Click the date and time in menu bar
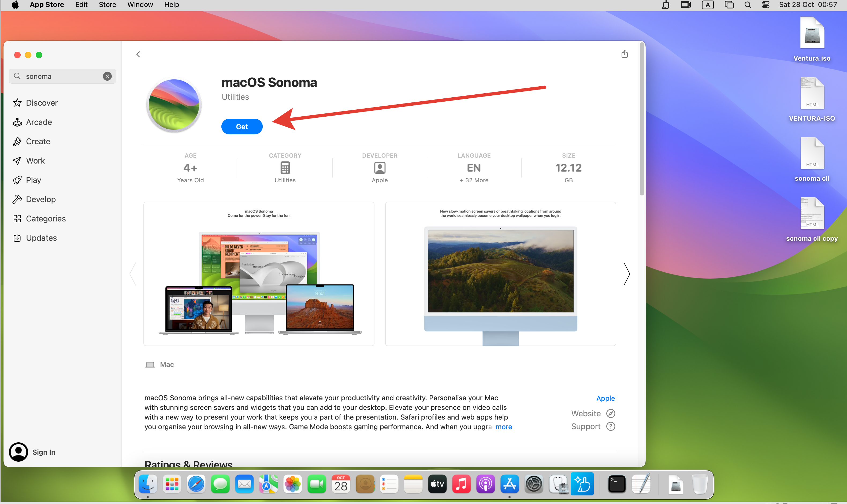Image resolution: width=847 pixels, height=504 pixels. coord(808,5)
